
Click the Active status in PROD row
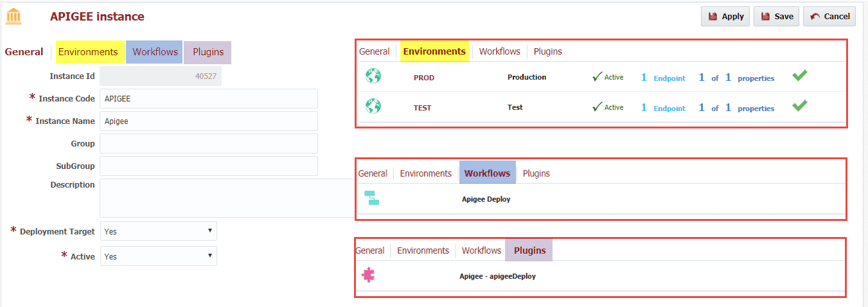(x=608, y=77)
